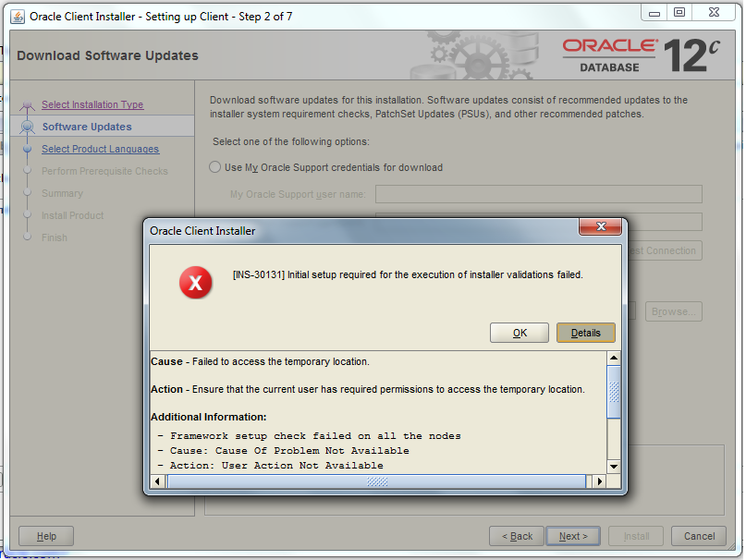The width and height of the screenshot is (746, 560).
Task: Open Select Product Languages step link
Action: (101, 149)
